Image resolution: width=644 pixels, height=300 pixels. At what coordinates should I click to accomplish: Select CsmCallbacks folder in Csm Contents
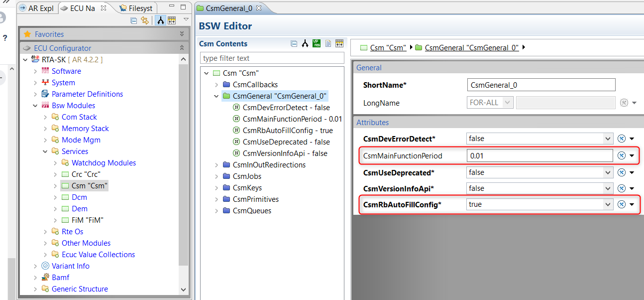pos(255,85)
